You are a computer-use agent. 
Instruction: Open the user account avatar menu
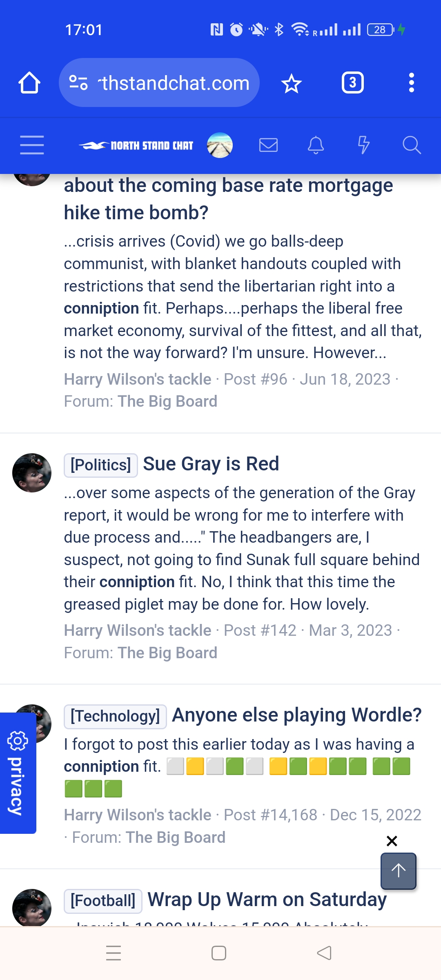pos(220,145)
